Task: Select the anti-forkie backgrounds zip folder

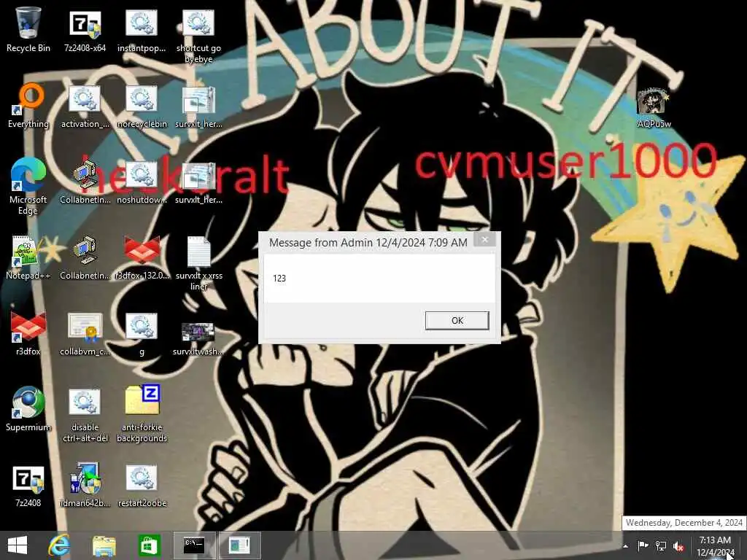Action: tap(142, 413)
